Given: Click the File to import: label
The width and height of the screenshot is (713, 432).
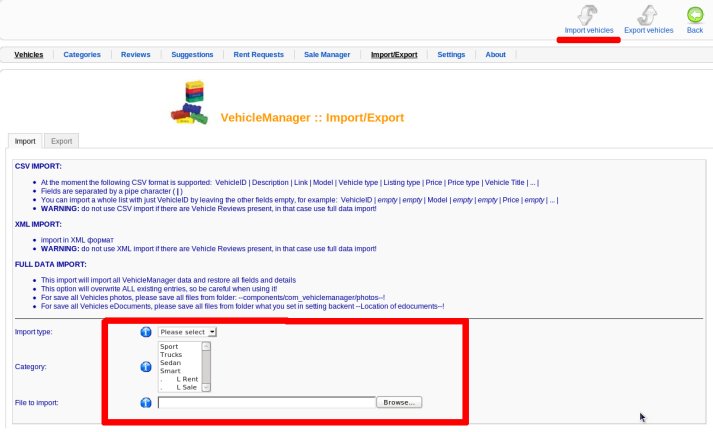Looking at the screenshot, I should (36, 402).
